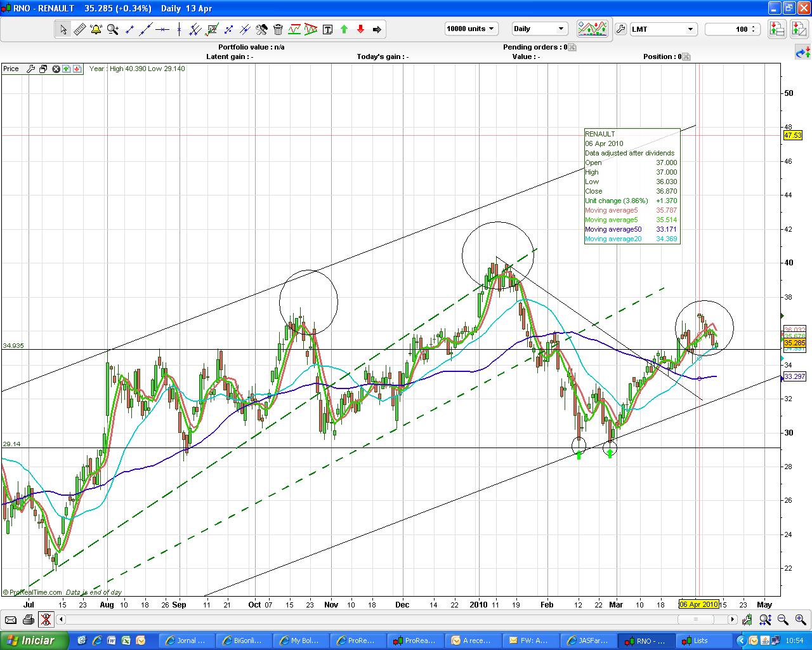The width and height of the screenshot is (812, 650).
Task: Click the 33.297 moving average price label
Action: [x=794, y=376]
